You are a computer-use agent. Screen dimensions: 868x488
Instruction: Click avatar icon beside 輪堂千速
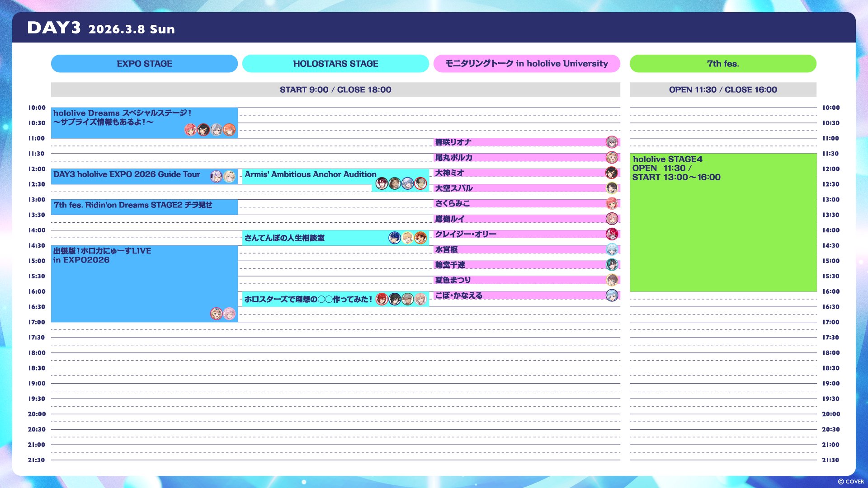(x=612, y=265)
